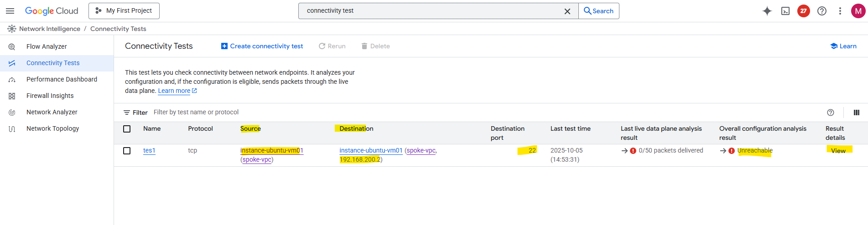
Task: Check the tes1 row checkbox
Action: point(127,151)
